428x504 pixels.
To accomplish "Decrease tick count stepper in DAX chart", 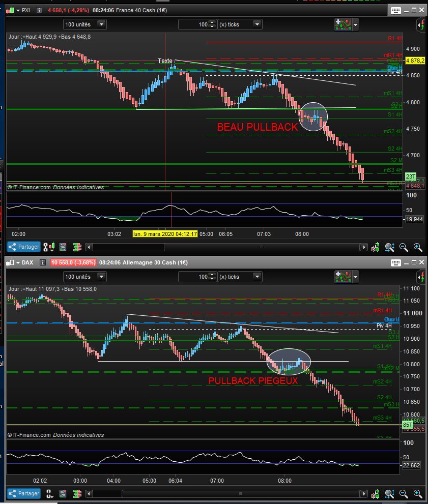I will coord(212,279).
